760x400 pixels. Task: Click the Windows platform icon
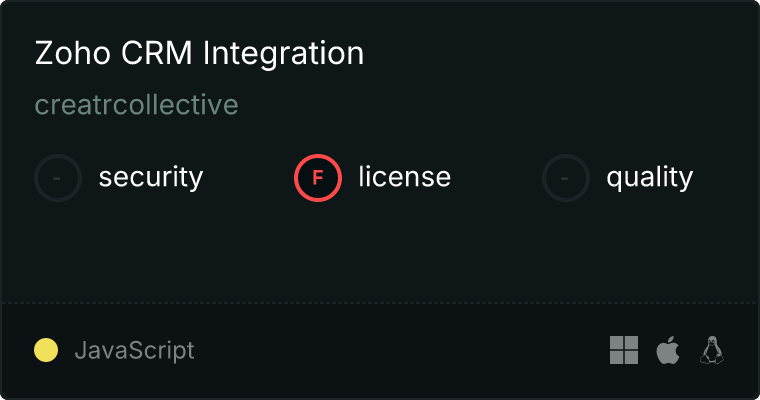click(x=624, y=350)
